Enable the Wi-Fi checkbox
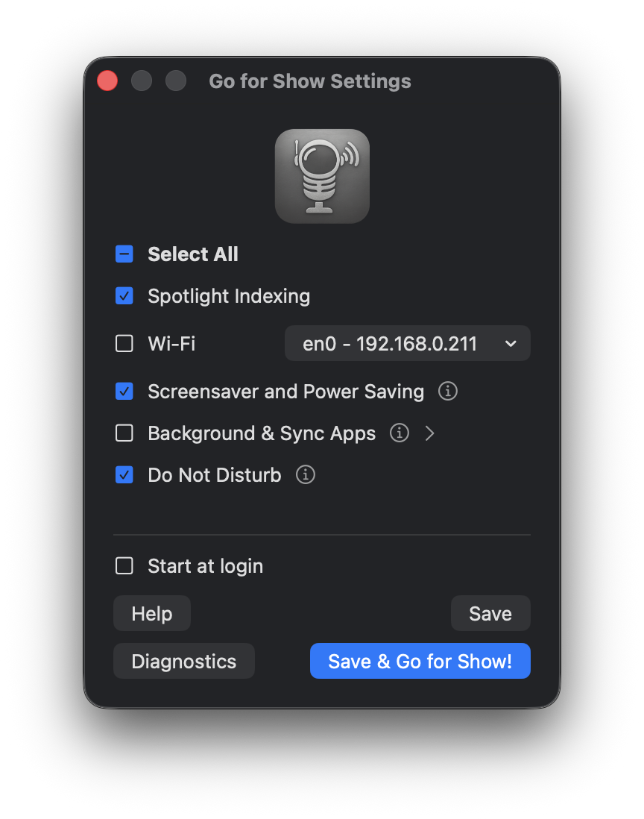 124,343
